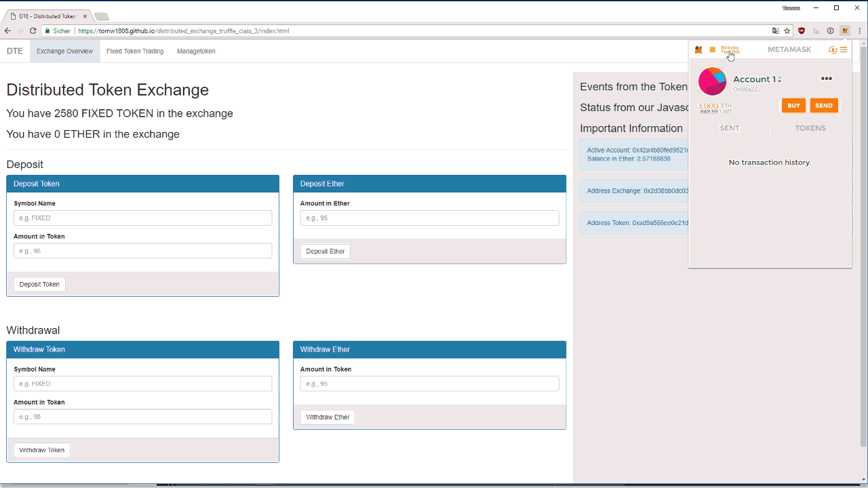868x488 pixels.
Task: Close the DTE browser tab
Action: coord(84,16)
